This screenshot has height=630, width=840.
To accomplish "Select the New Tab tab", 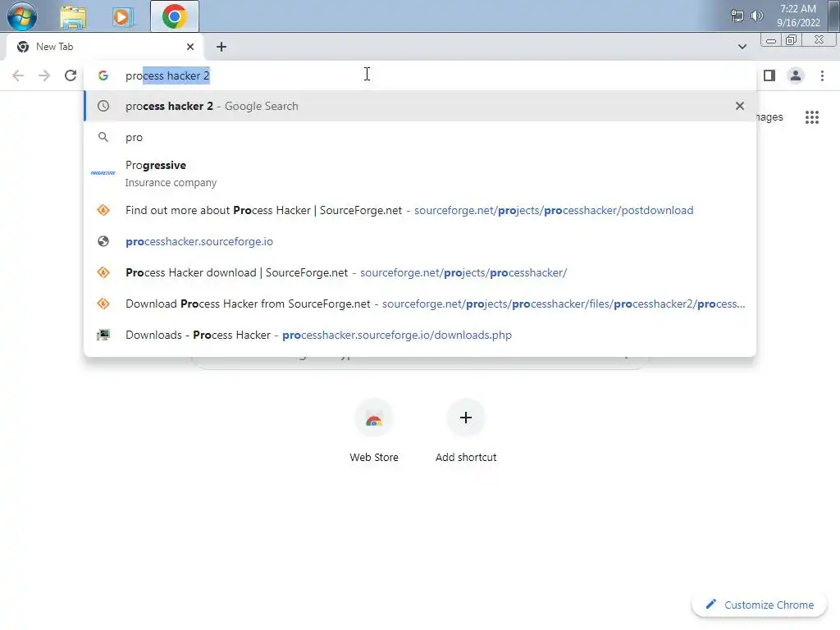I will pos(104,47).
